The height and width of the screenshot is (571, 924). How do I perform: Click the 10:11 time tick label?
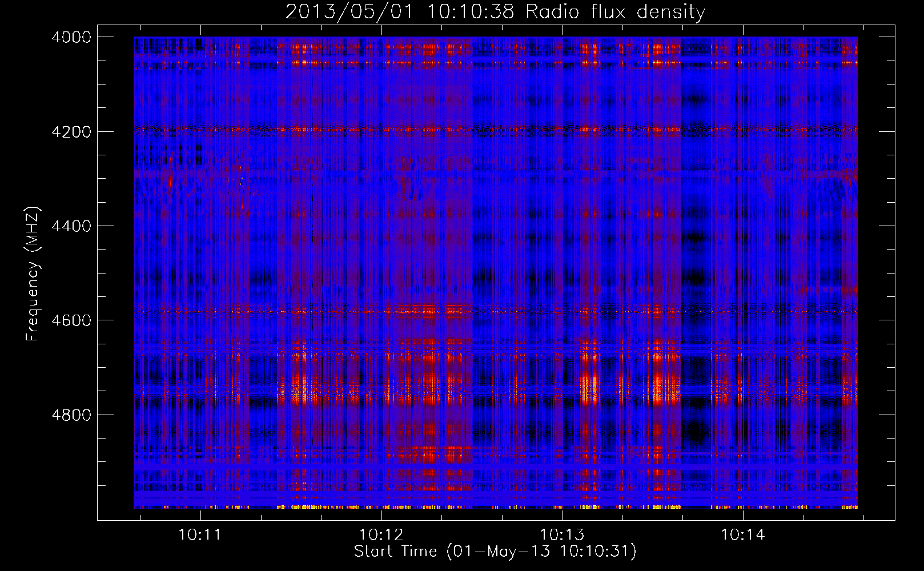tap(200, 534)
